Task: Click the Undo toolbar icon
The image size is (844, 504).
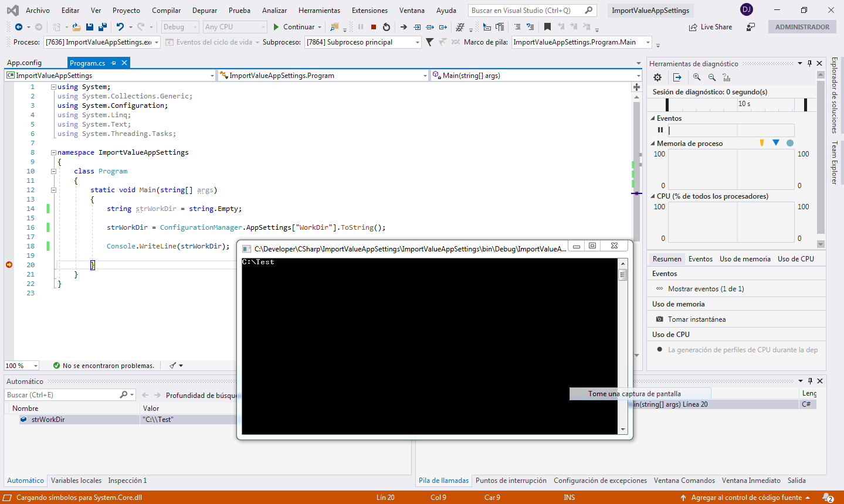Action: click(x=120, y=27)
